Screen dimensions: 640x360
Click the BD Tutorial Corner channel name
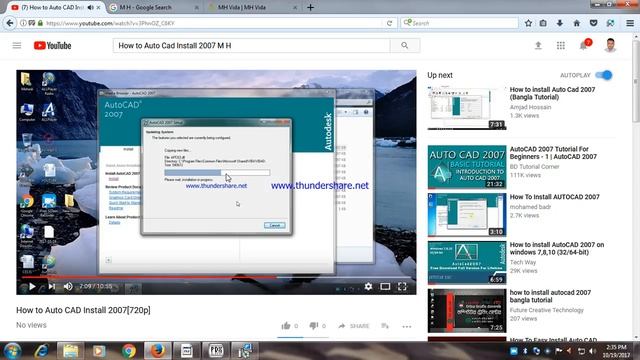pyautogui.click(x=534, y=167)
